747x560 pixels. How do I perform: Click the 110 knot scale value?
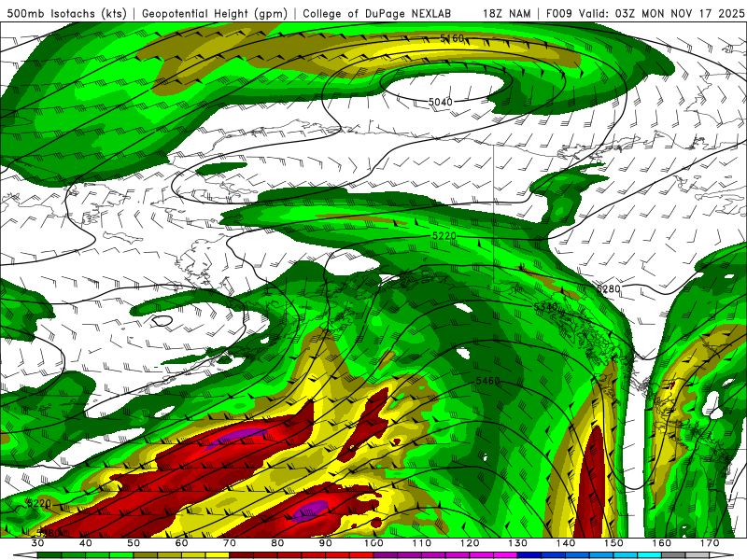tap(422, 543)
